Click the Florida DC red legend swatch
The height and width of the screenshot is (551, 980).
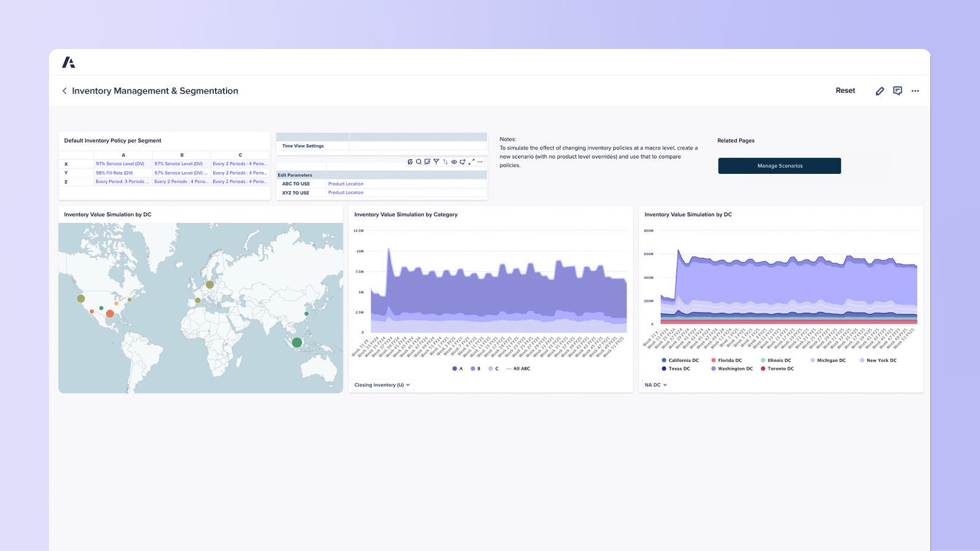(713, 361)
